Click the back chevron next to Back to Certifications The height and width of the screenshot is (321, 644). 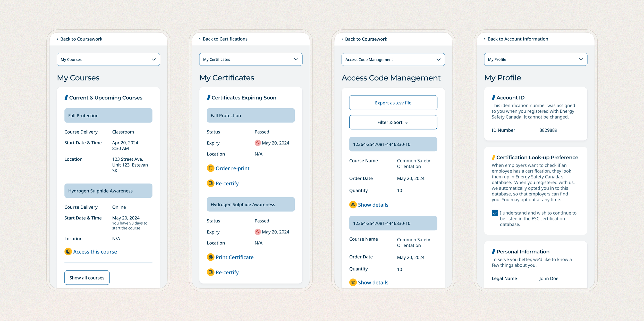pyautogui.click(x=200, y=39)
